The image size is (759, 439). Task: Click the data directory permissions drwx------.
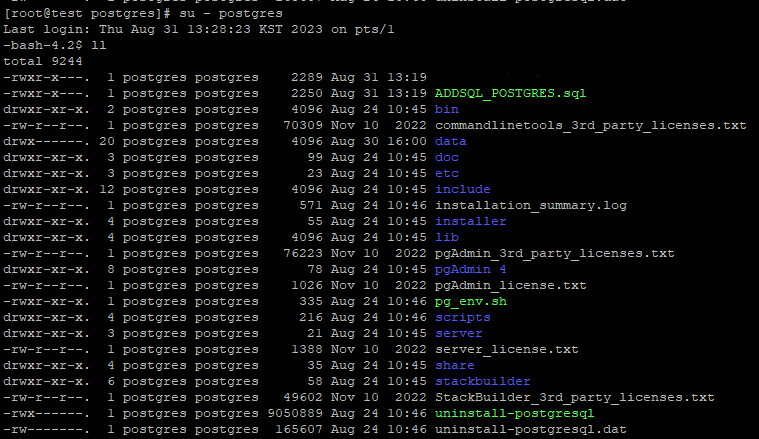coord(46,141)
